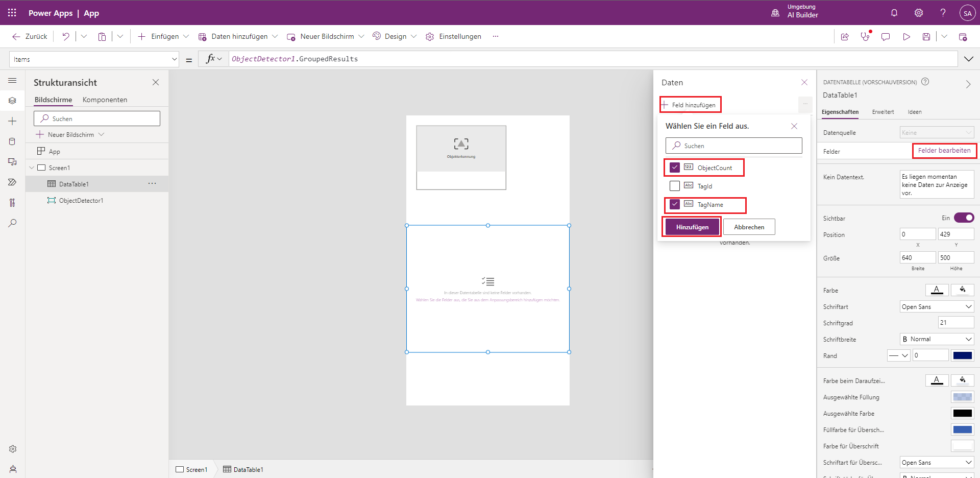
Task: Switch to the Komponenten tab
Action: 105,100
